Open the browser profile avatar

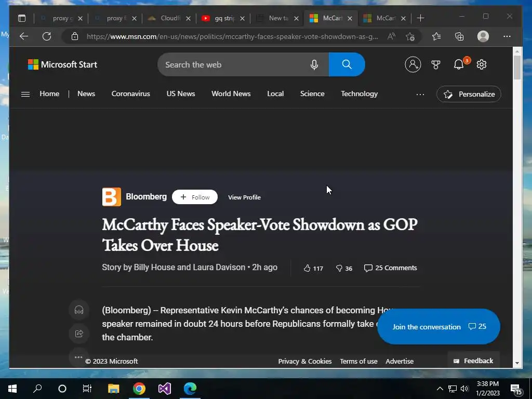483,36
